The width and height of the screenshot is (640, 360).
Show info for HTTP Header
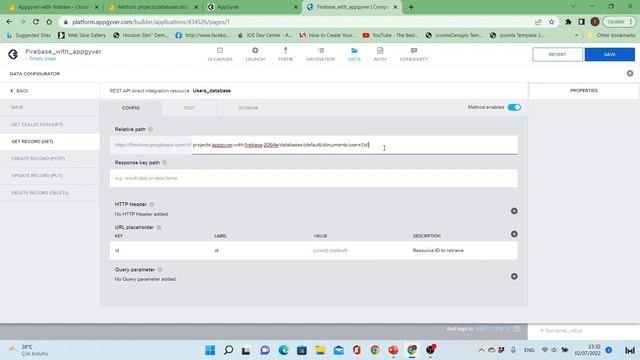[x=151, y=204]
